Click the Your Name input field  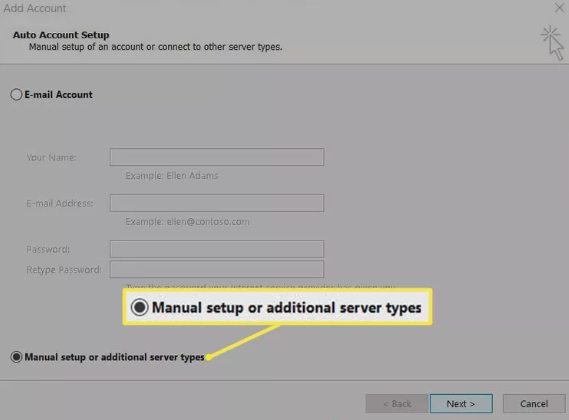click(x=217, y=157)
